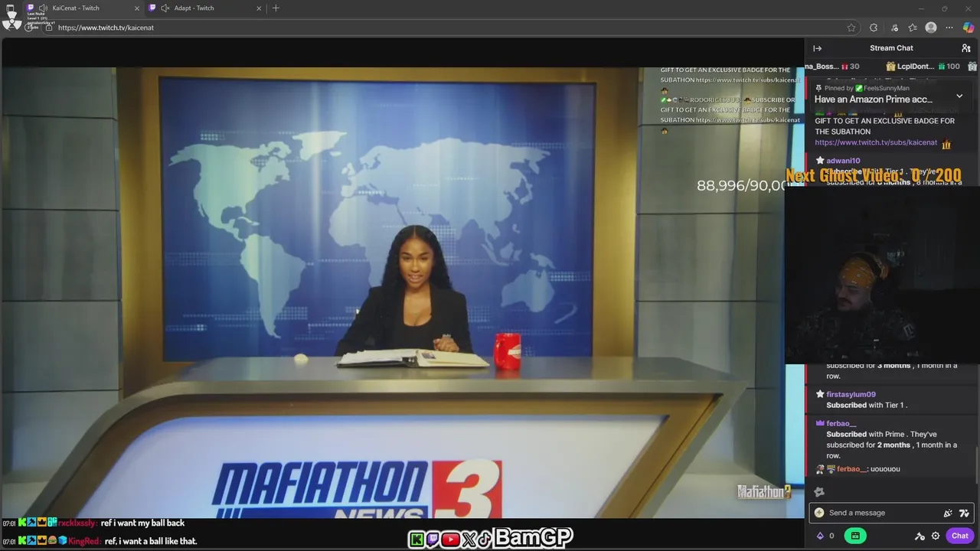980x551 pixels.
Task: Open the chat community users list icon
Action: point(966,48)
